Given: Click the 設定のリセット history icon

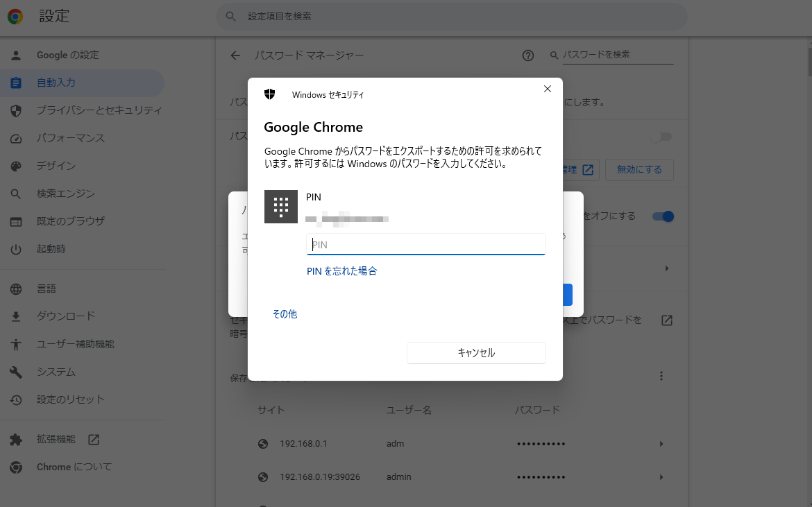Looking at the screenshot, I should (x=16, y=400).
